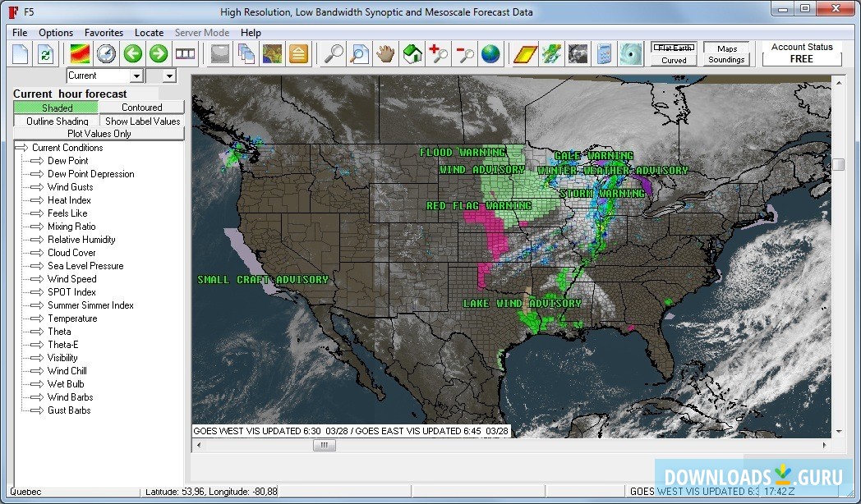Open the File menu
861x504 pixels.
(20, 33)
